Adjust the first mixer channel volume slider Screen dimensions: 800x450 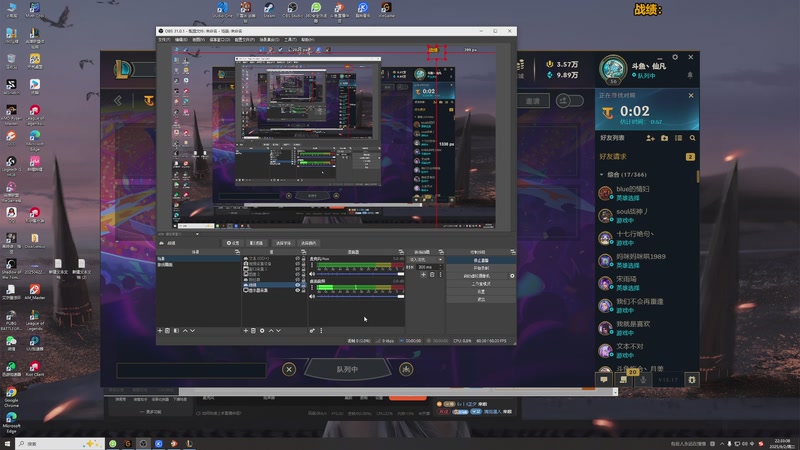coord(360,274)
